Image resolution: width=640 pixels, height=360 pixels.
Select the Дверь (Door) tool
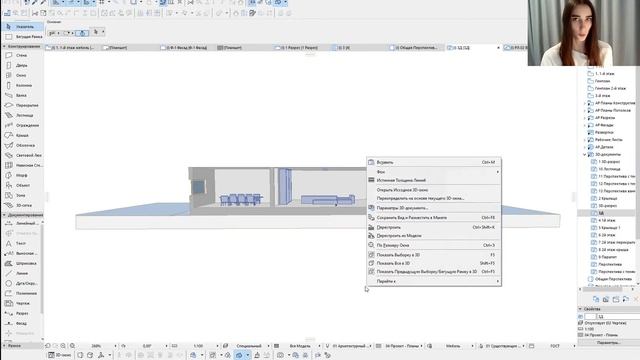click(22, 65)
